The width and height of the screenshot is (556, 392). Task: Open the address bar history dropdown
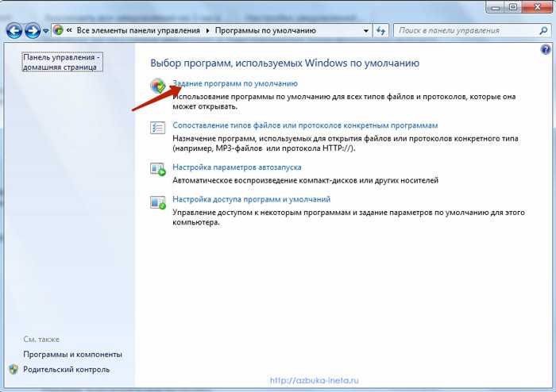click(366, 31)
